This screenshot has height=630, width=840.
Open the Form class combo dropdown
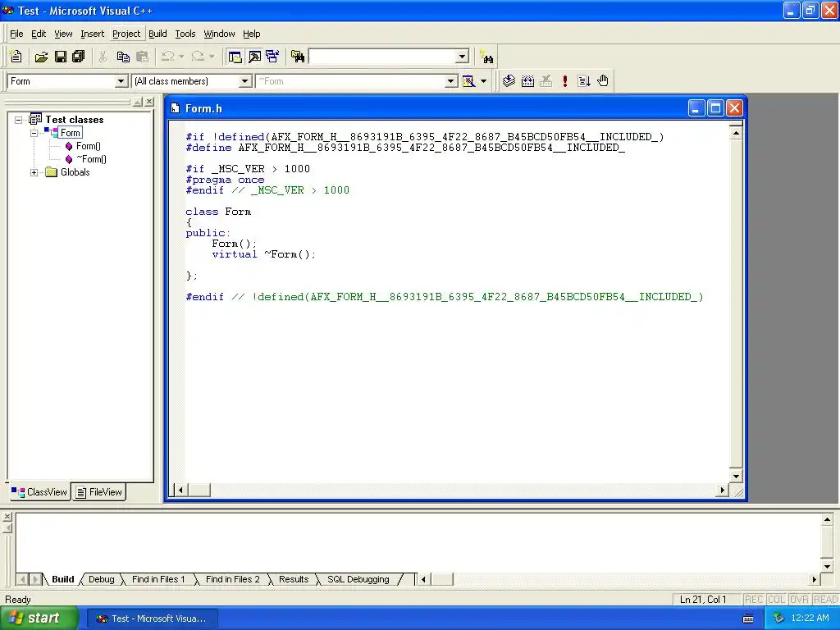point(121,81)
